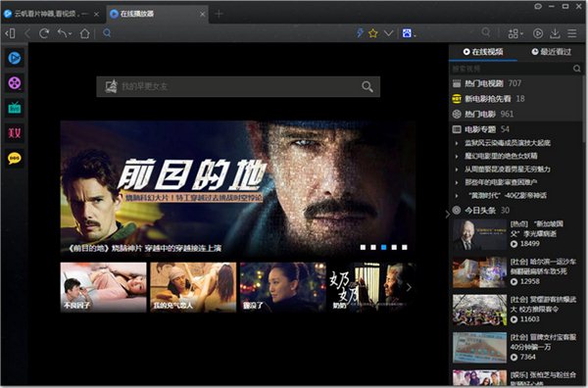Image resolution: width=588 pixels, height=388 pixels.
Task: Click the undo closed tab arrow
Action: point(64,33)
